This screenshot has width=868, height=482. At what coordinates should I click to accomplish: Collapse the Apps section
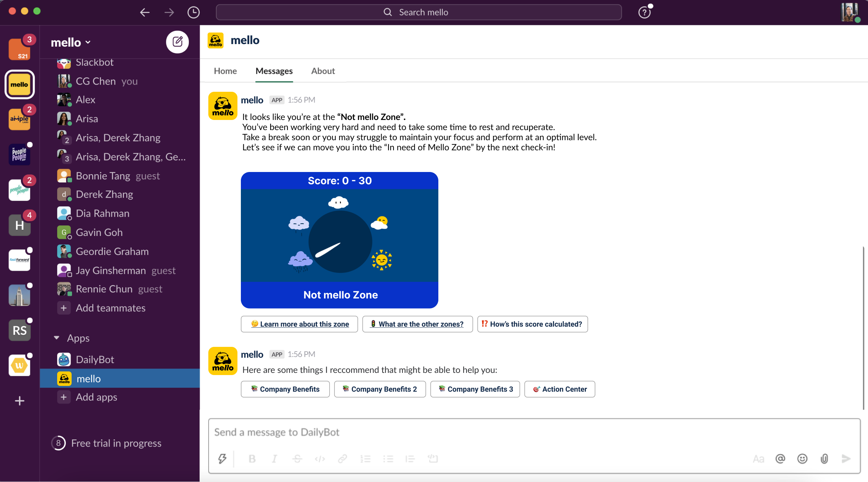tap(56, 338)
